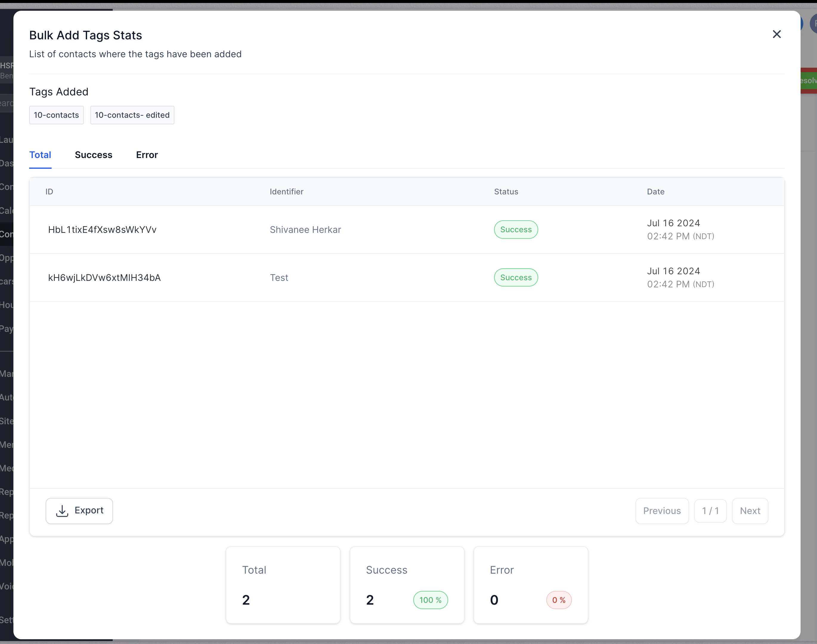Screen dimensions: 817x644
Task: Click the Export button
Action: pos(79,510)
